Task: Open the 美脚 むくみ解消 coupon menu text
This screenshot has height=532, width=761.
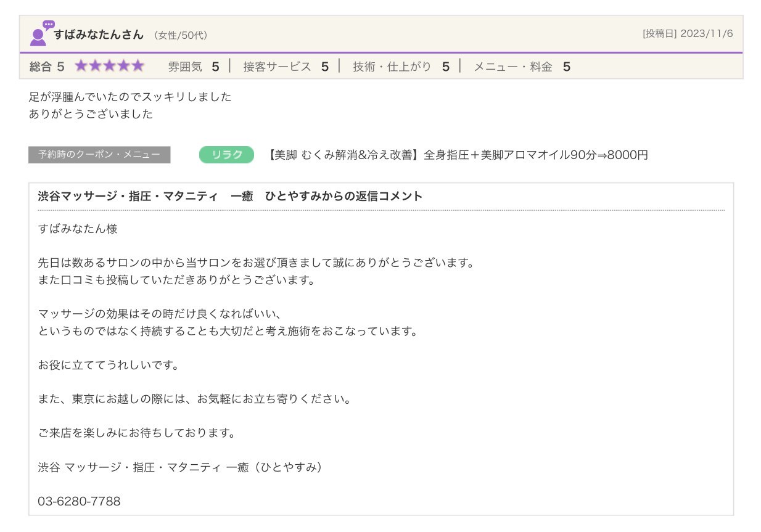Action: pyautogui.click(x=458, y=155)
